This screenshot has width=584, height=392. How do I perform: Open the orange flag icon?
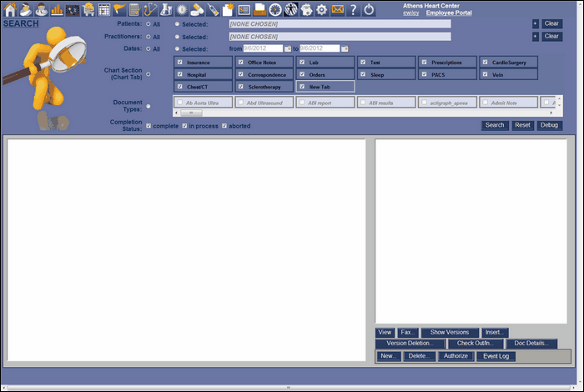[119, 10]
